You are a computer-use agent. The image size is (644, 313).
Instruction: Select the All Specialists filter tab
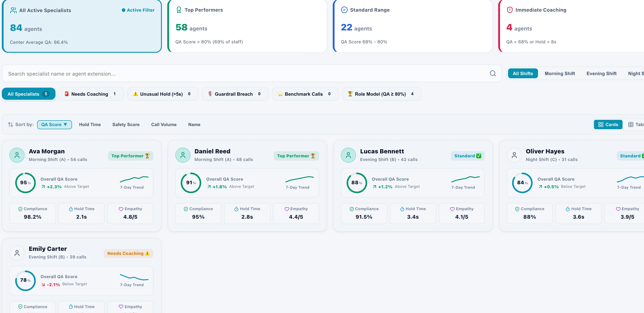click(x=28, y=94)
